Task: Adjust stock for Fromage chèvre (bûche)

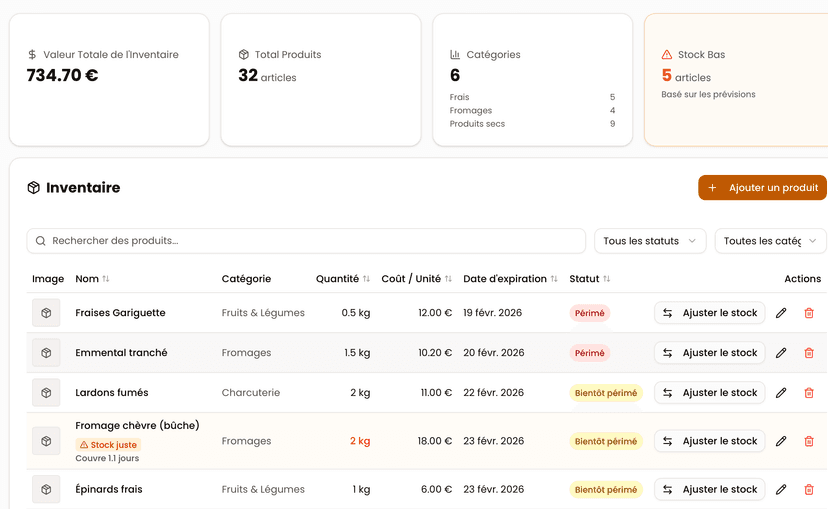Action: [x=710, y=441]
